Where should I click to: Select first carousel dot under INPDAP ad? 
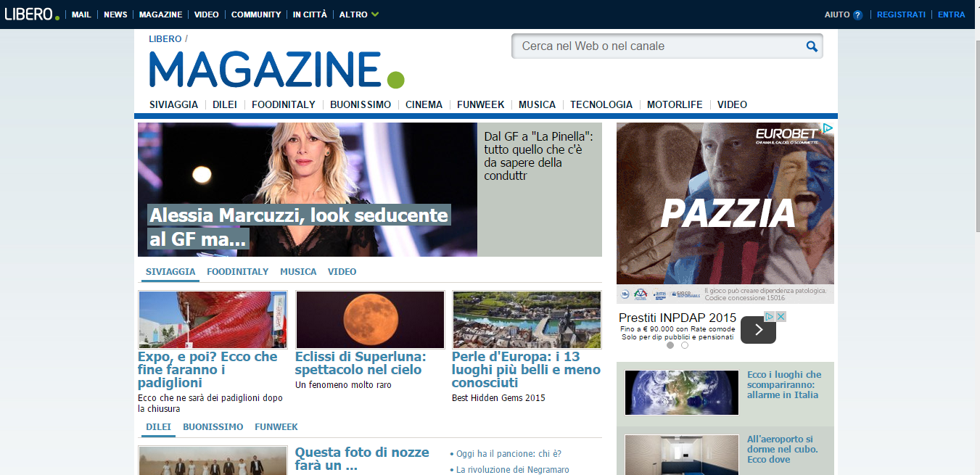670,345
